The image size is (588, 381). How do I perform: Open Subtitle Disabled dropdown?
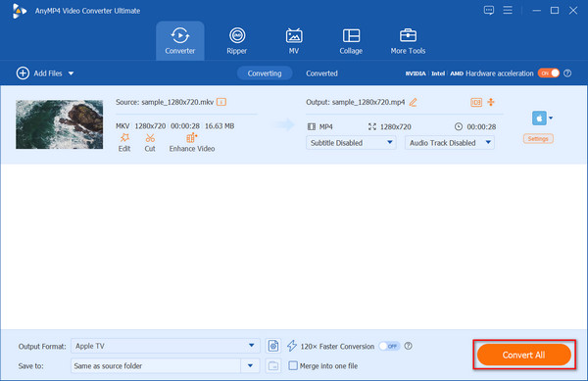point(351,143)
